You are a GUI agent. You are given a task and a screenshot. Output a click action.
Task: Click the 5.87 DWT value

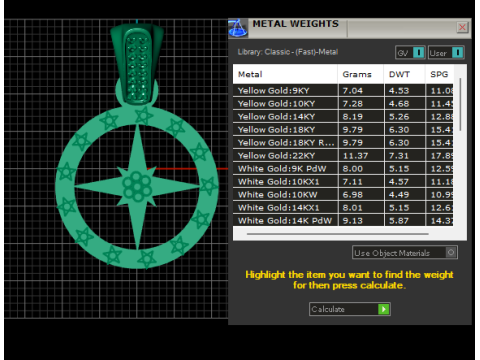(399, 221)
